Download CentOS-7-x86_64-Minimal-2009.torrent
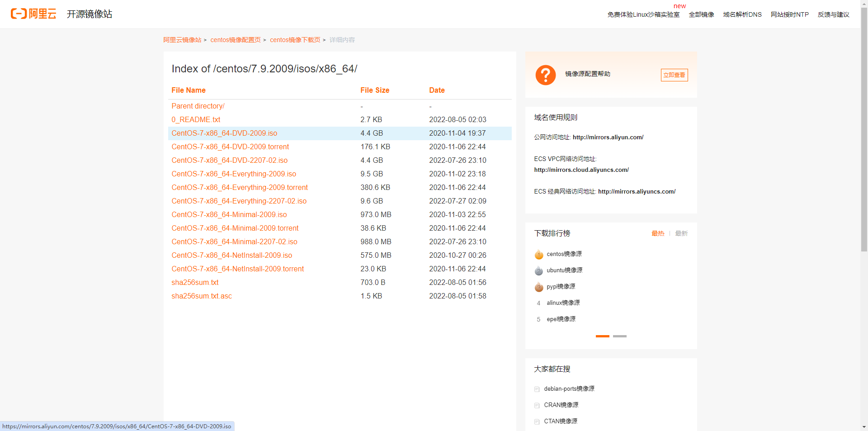 (235, 228)
